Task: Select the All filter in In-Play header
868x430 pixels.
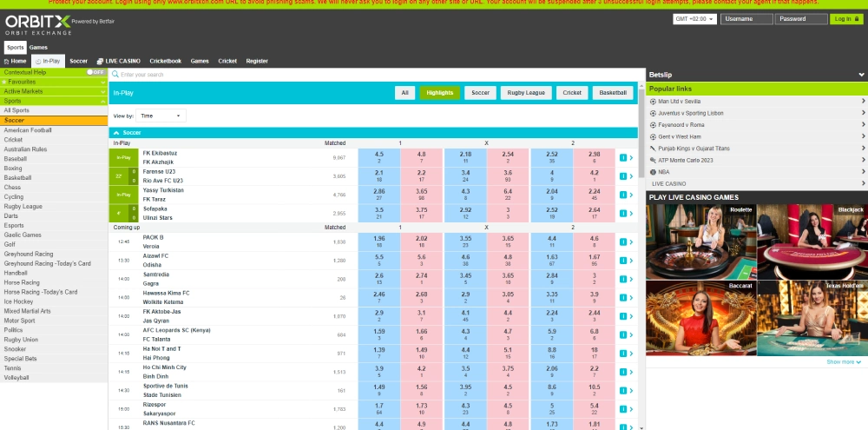Action: (404, 92)
